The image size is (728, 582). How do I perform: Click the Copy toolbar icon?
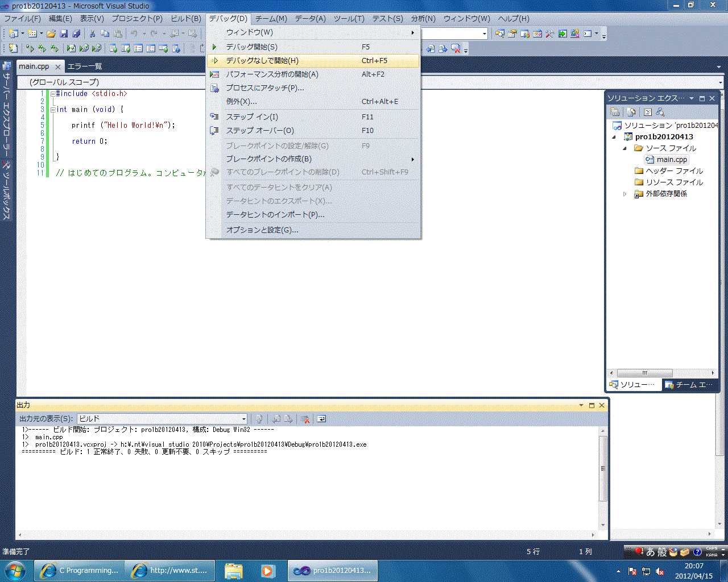(x=105, y=34)
